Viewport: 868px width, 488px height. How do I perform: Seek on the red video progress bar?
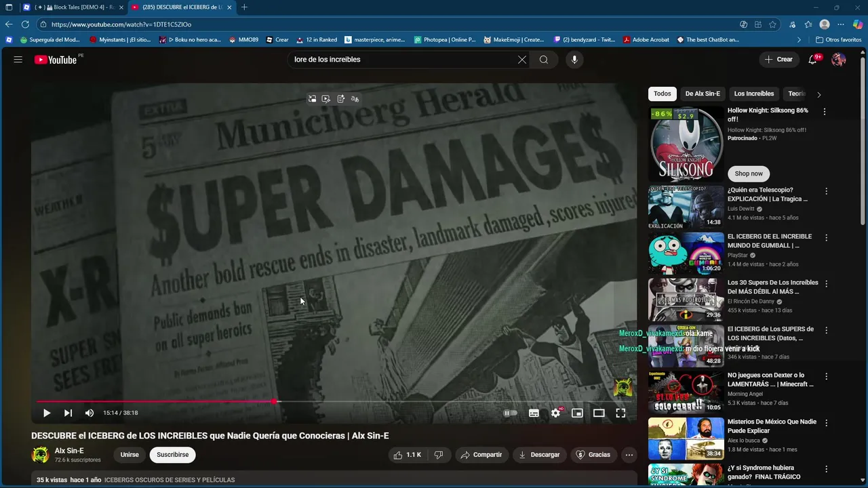pos(333,401)
